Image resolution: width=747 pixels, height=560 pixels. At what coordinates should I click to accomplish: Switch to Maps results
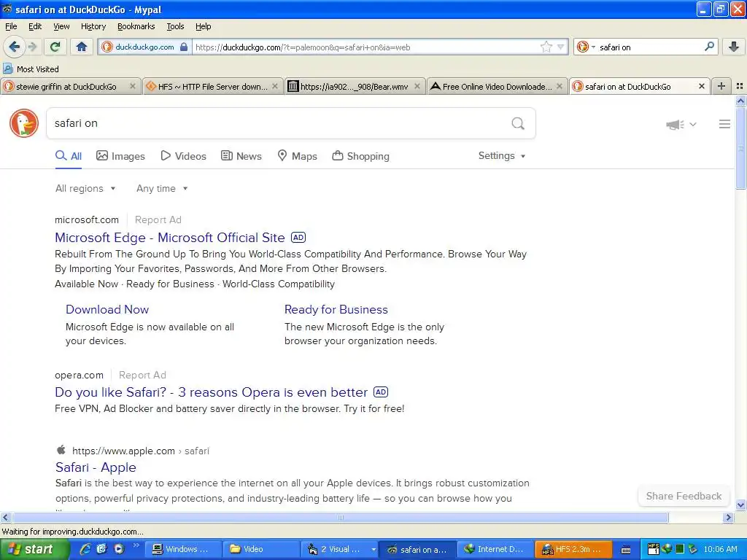298,156
